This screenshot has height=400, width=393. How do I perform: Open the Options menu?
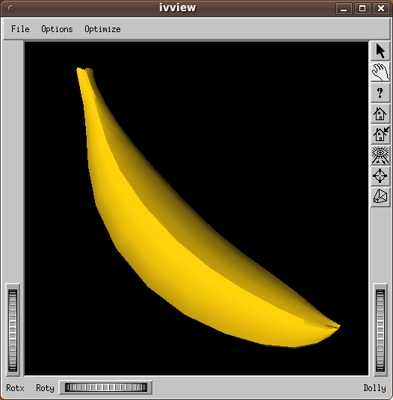point(57,29)
